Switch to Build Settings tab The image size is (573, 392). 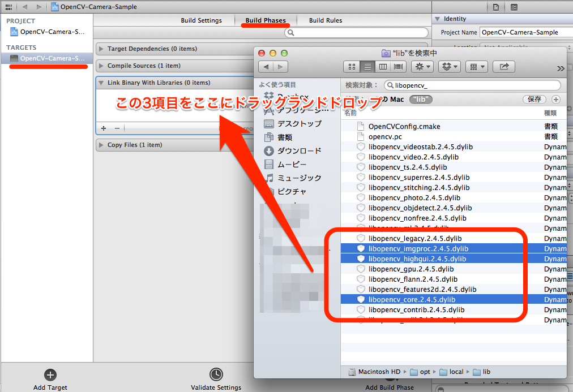tap(202, 20)
